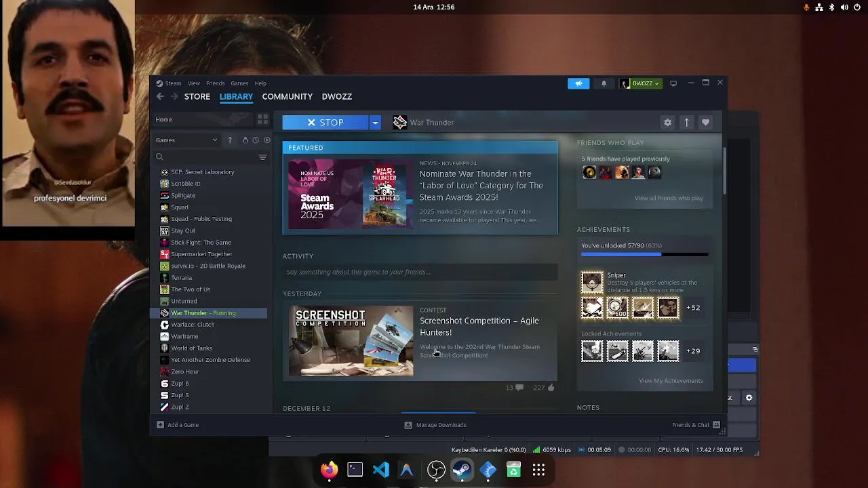
Task: Toggle the flame filter icon in sidebar
Action: [x=245, y=140]
